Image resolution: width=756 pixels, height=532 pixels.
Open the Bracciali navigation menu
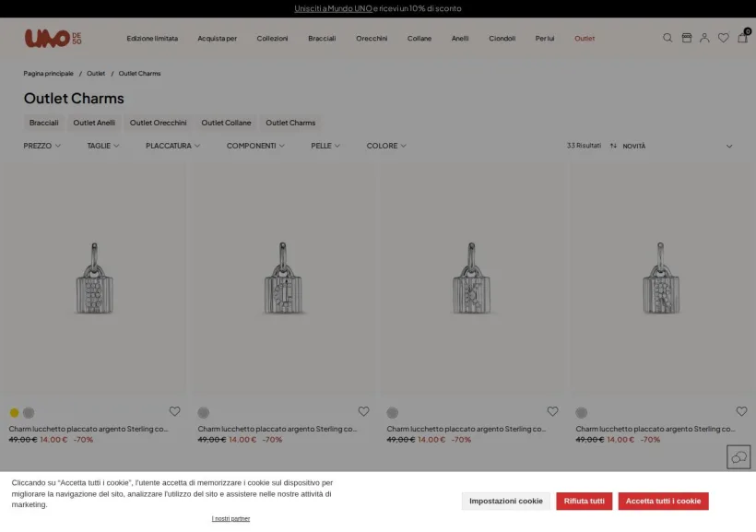coord(322,38)
